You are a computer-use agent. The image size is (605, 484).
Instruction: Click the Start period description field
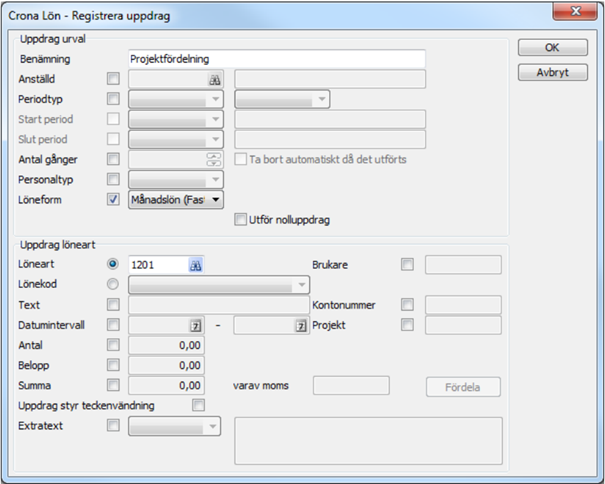[x=330, y=120]
